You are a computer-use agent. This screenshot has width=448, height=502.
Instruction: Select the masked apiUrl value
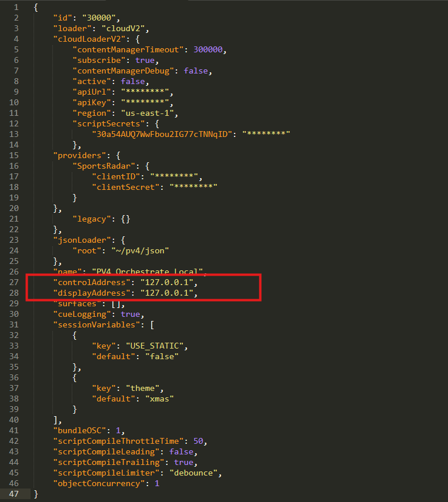click(145, 92)
